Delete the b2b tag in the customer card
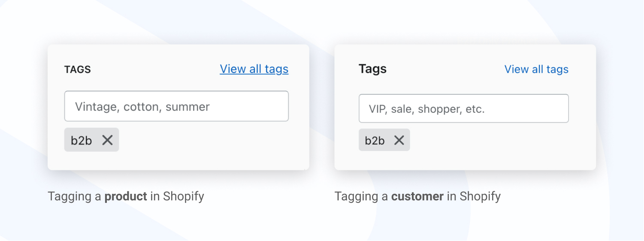 pos(399,140)
